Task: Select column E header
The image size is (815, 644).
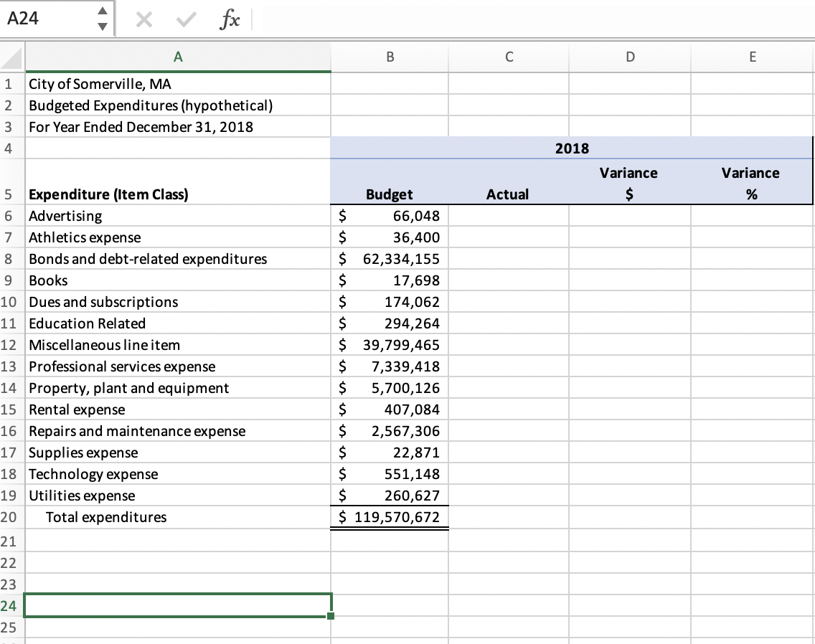Action: click(x=753, y=57)
